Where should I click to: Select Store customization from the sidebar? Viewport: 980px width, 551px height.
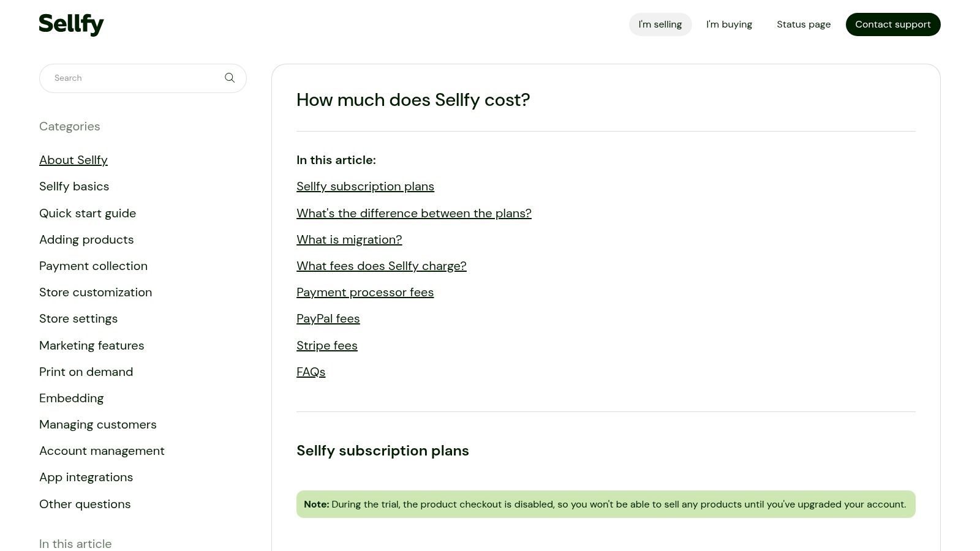pyautogui.click(x=96, y=292)
